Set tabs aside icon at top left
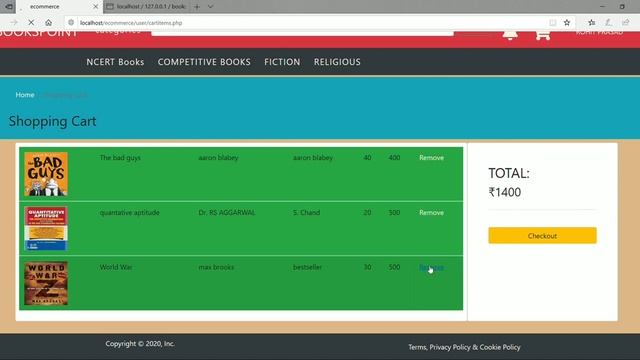 pos(9,7)
